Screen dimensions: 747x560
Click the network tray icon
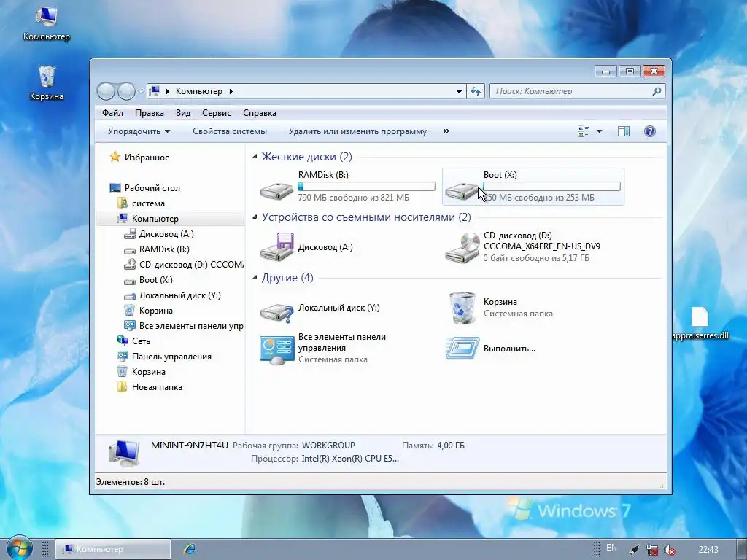(x=651, y=550)
